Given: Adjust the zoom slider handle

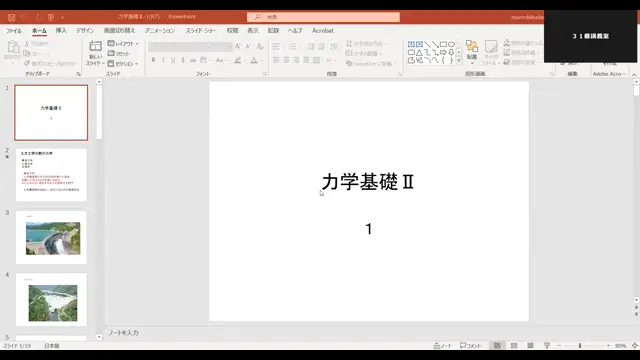Looking at the screenshot, I should tap(580, 346).
